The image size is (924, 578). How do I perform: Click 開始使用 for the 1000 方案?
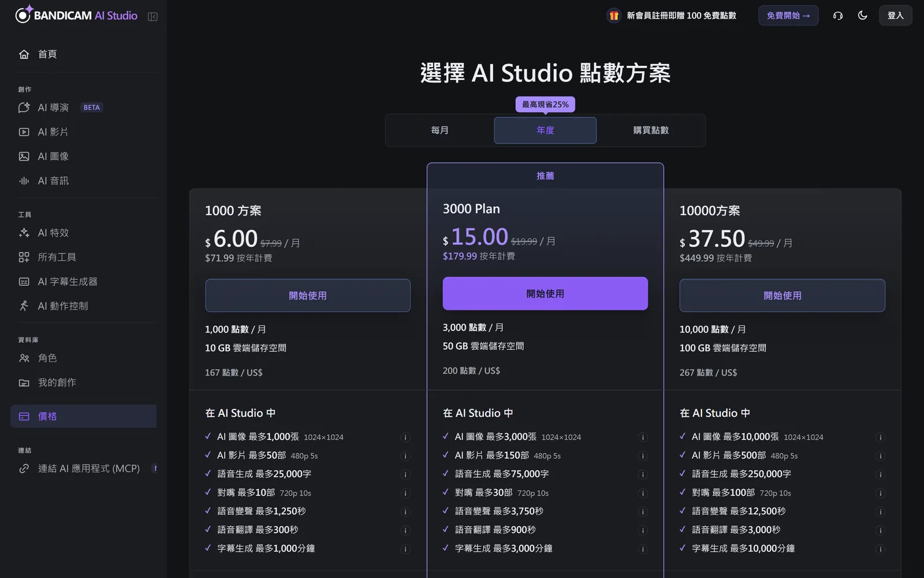(308, 295)
